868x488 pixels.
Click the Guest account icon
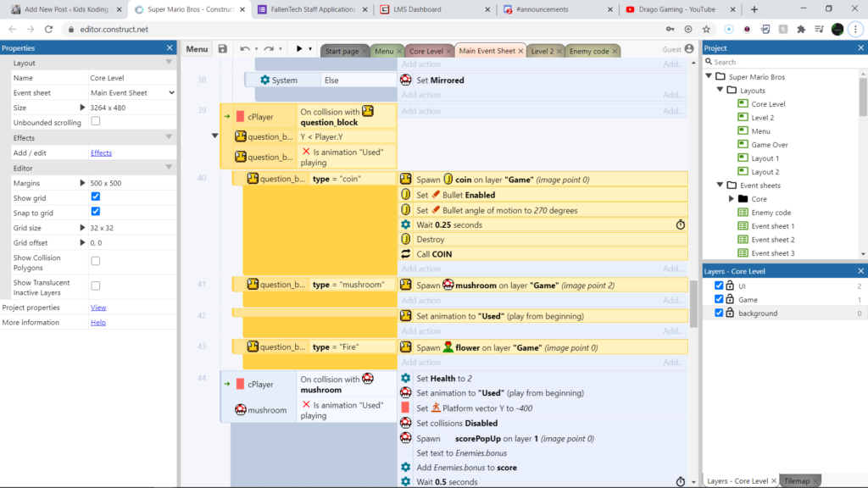689,49
